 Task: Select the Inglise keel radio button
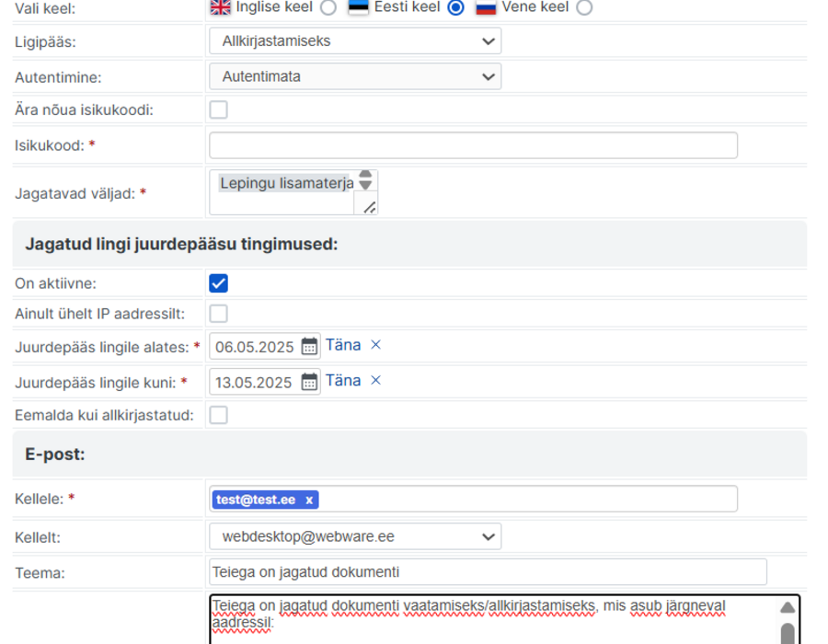pos(328,7)
